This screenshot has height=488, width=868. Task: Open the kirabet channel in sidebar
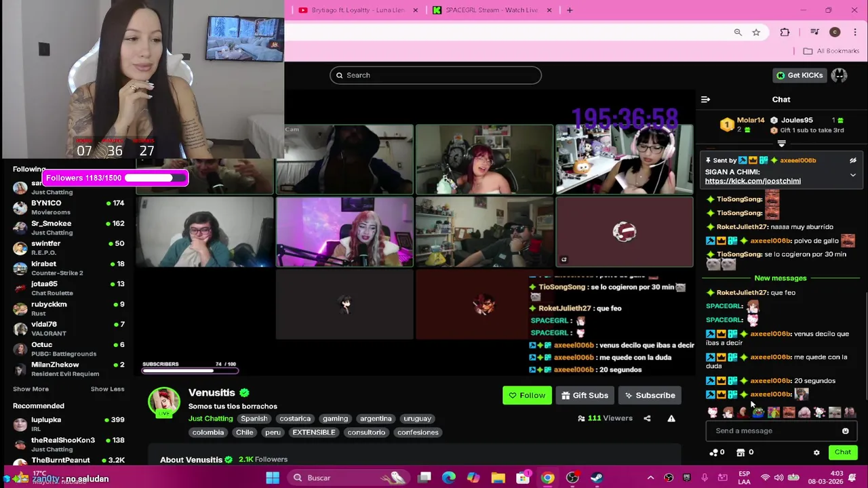pos(68,268)
